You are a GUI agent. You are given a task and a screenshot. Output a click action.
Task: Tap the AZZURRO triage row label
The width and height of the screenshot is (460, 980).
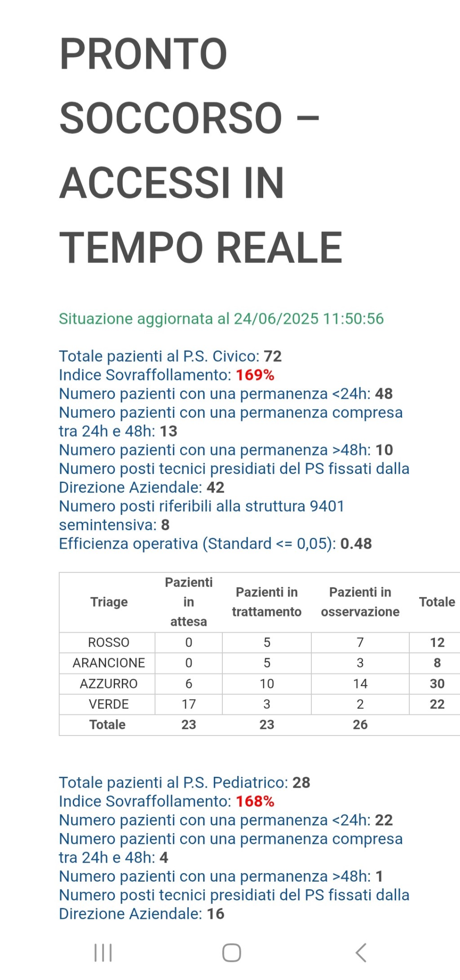[x=109, y=683]
